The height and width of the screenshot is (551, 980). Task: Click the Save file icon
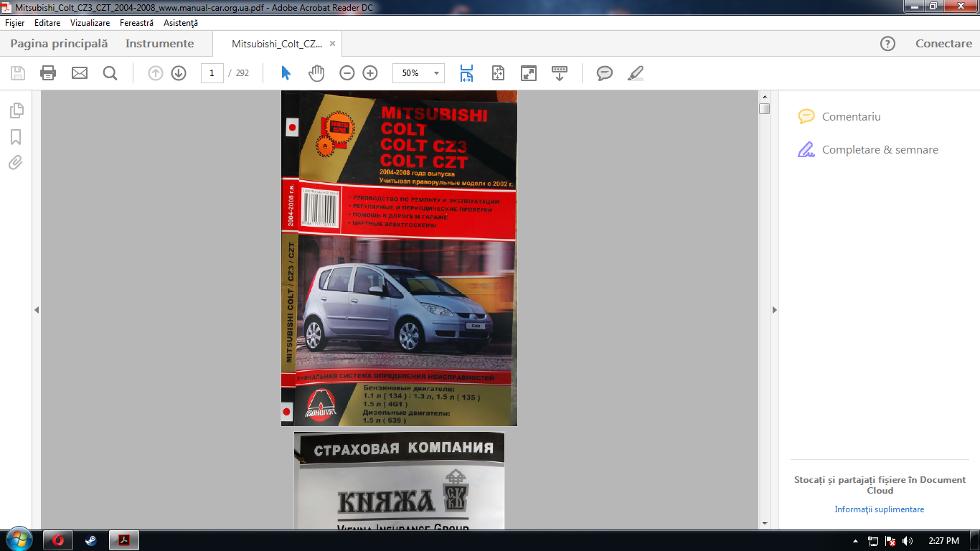click(x=18, y=73)
